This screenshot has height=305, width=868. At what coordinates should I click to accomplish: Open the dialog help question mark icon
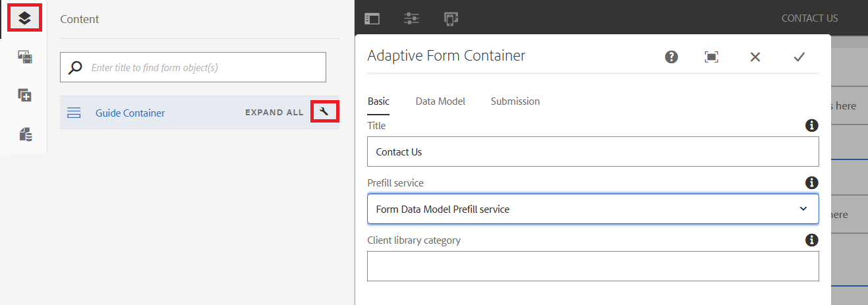(671, 57)
